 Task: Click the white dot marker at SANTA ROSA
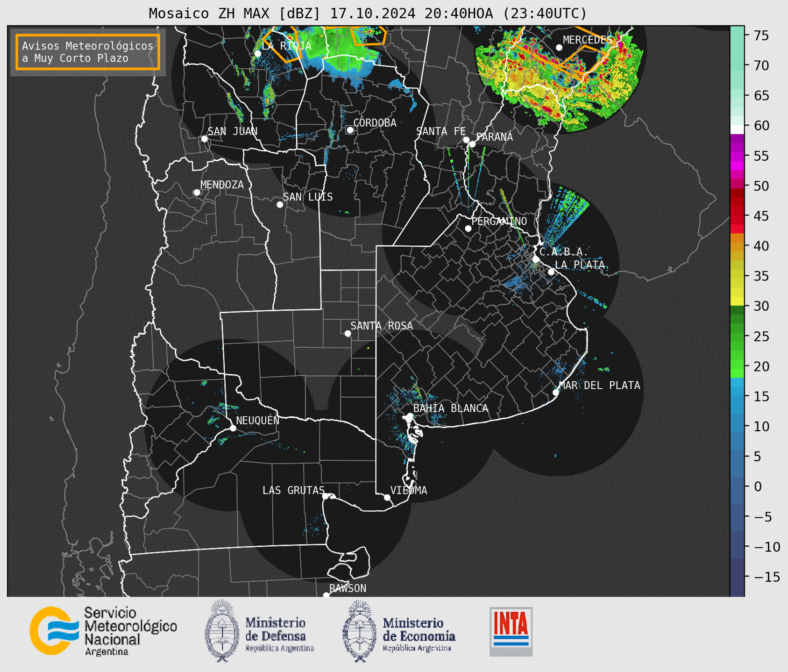pyautogui.click(x=348, y=333)
